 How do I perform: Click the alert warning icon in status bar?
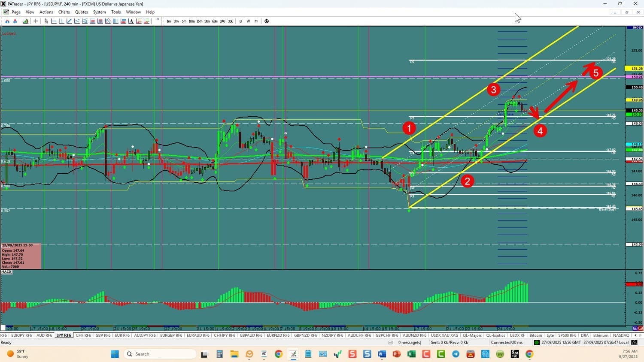[634, 342]
